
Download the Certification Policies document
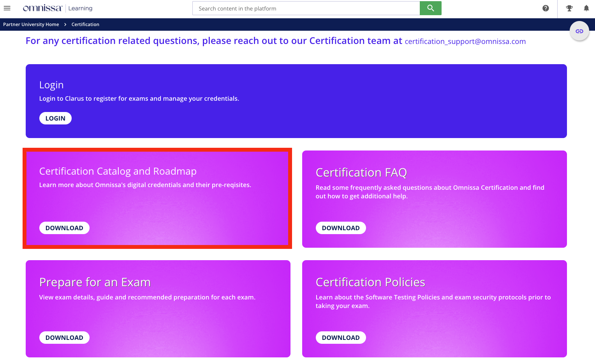pyautogui.click(x=340, y=338)
